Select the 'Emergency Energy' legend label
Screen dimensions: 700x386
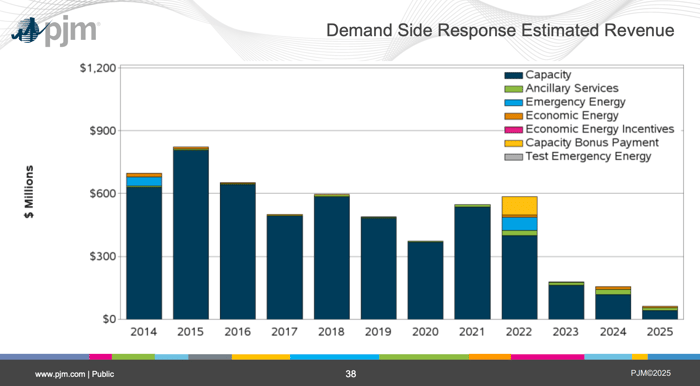pyautogui.click(x=575, y=102)
